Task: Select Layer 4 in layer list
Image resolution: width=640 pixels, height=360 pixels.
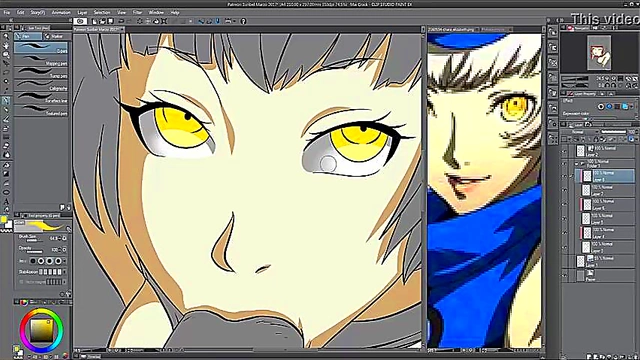Action: 607,233
